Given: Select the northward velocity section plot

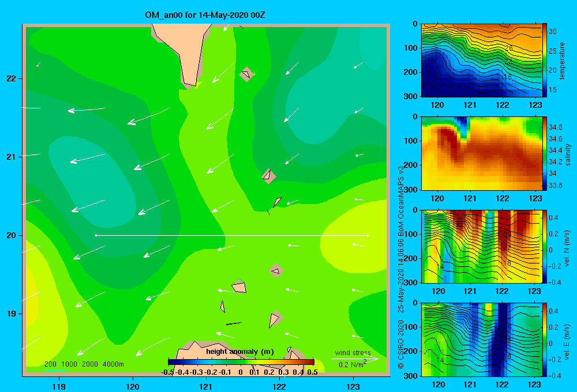Looking at the screenshot, I should click(482, 246).
